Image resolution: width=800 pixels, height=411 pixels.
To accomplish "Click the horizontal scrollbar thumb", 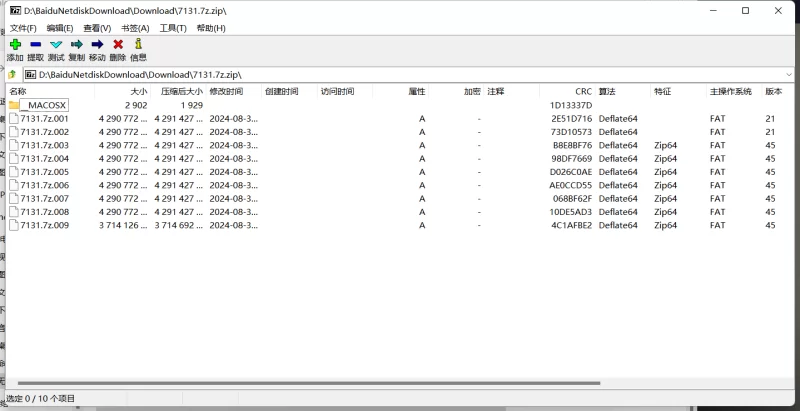I will click(x=309, y=383).
